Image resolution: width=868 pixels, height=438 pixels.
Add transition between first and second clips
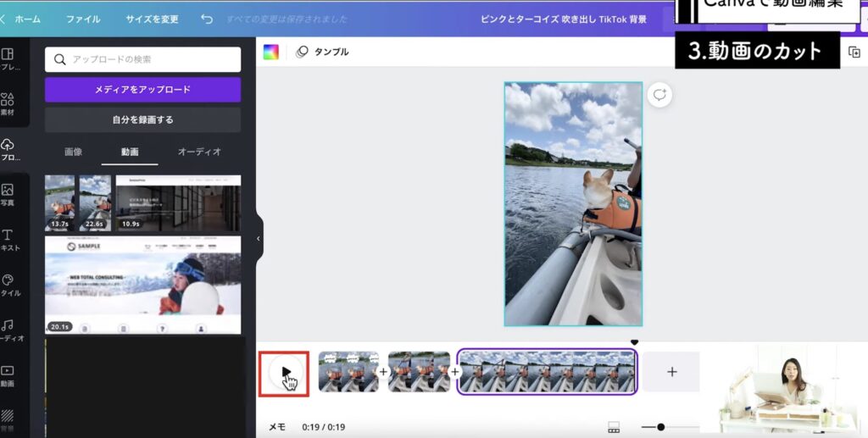click(x=383, y=372)
